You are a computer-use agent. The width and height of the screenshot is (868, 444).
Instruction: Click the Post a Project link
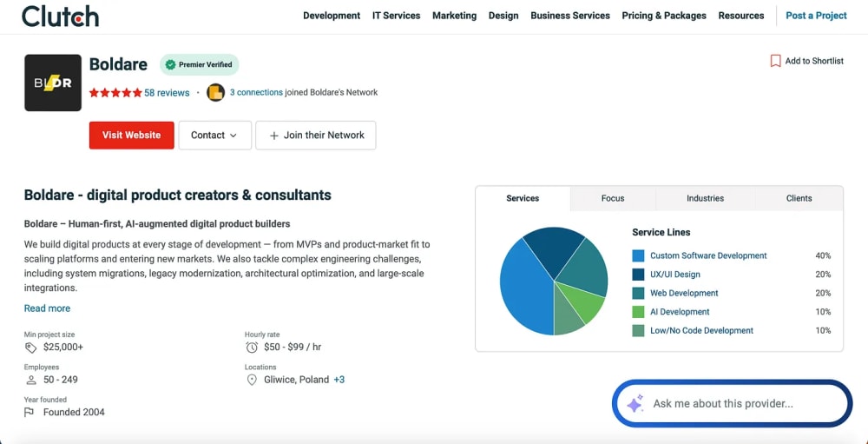[816, 16]
